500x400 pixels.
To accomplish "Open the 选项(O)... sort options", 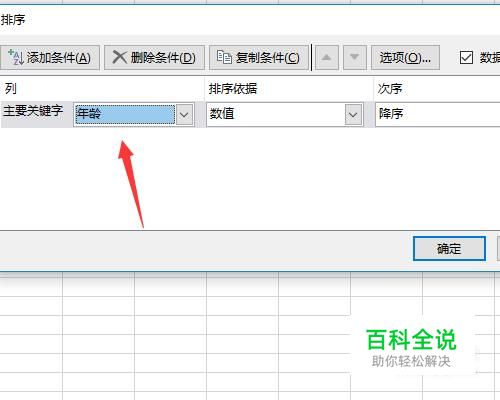I will pyautogui.click(x=405, y=58).
